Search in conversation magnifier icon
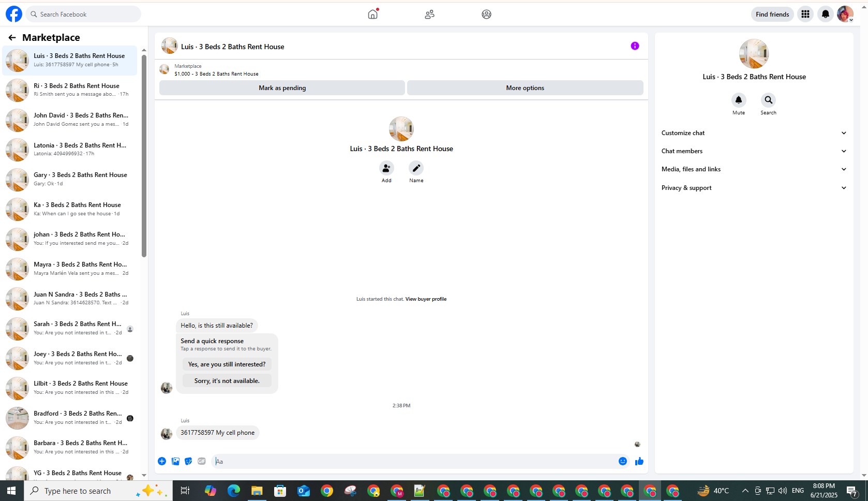The width and height of the screenshot is (868, 501). click(768, 100)
